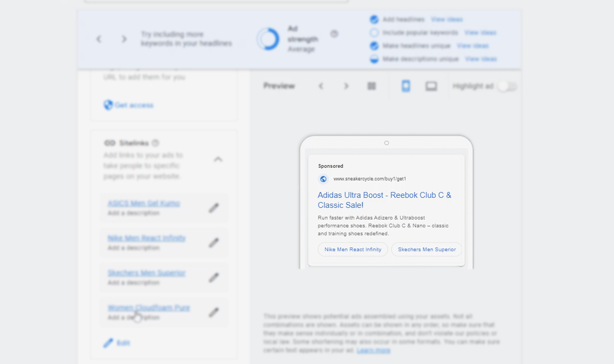Go to previous ad preview

pyautogui.click(x=321, y=86)
